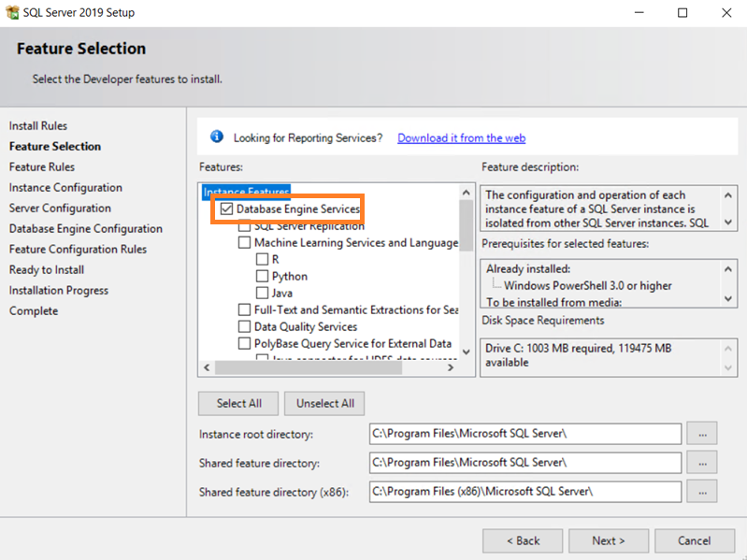The image size is (747, 560).
Task: Click features list left scroll arrow
Action: click(207, 367)
